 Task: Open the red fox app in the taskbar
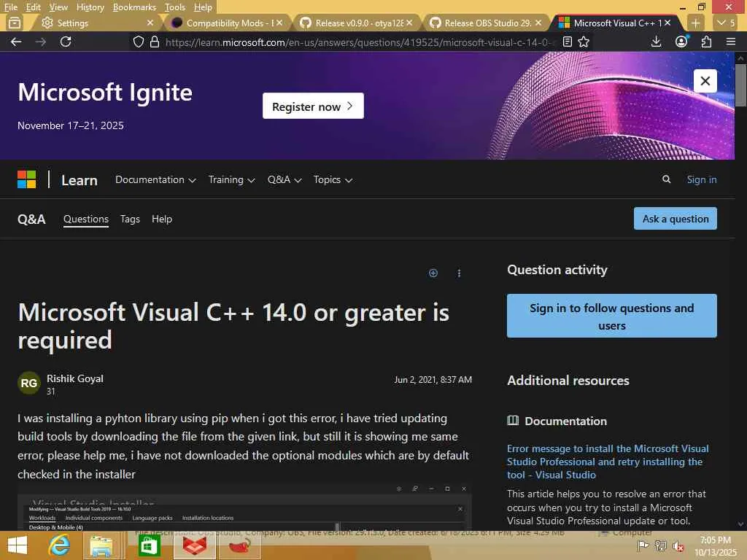click(x=194, y=545)
